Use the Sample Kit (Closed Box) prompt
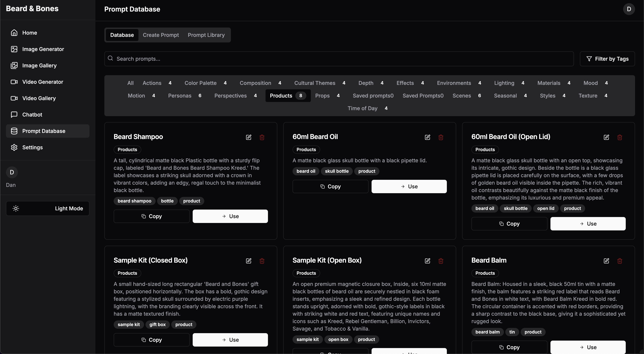The width and height of the screenshot is (644, 354). (230, 340)
